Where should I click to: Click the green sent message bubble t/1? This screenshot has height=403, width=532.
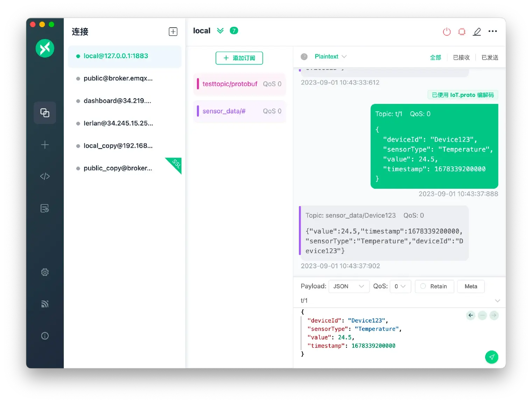pyautogui.click(x=434, y=146)
